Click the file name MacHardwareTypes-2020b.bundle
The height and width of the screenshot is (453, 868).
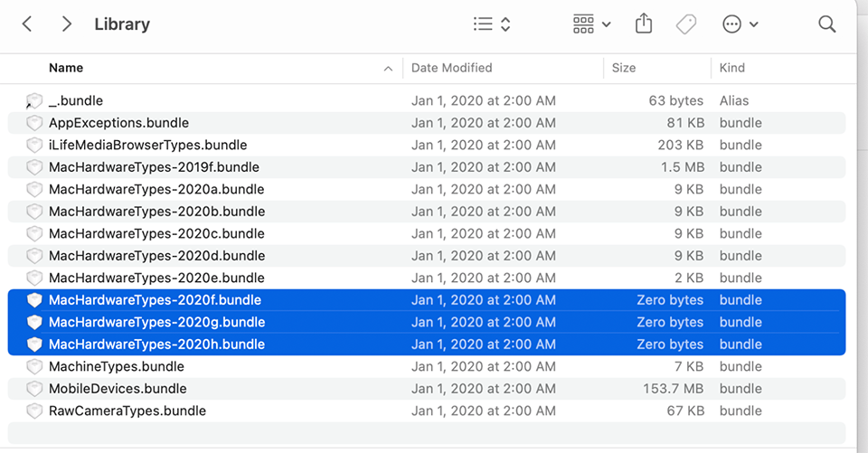[x=156, y=212]
